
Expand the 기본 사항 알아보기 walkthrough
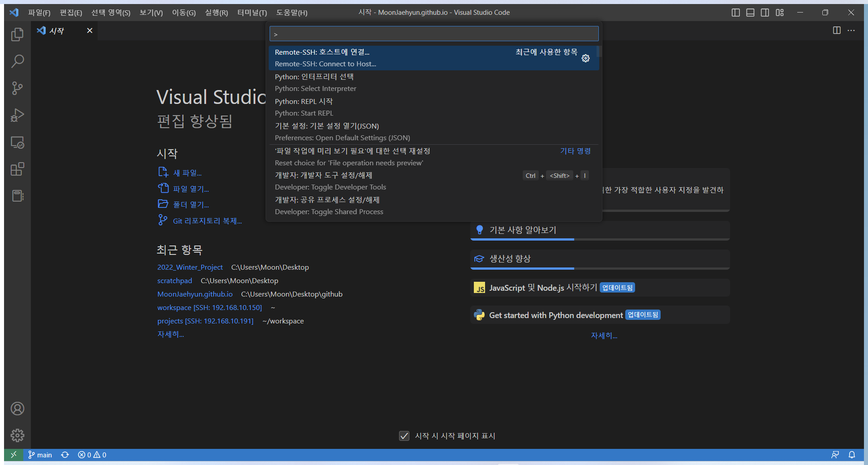pyautogui.click(x=523, y=230)
